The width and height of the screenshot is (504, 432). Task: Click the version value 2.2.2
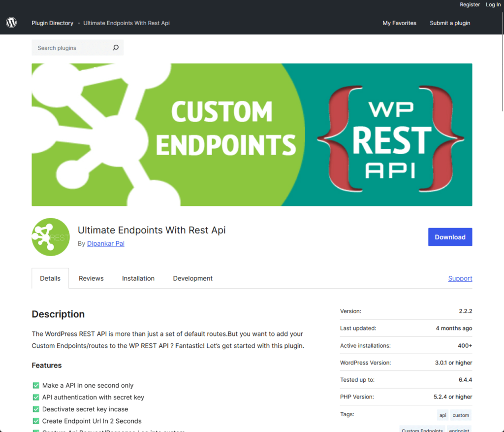click(466, 311)
